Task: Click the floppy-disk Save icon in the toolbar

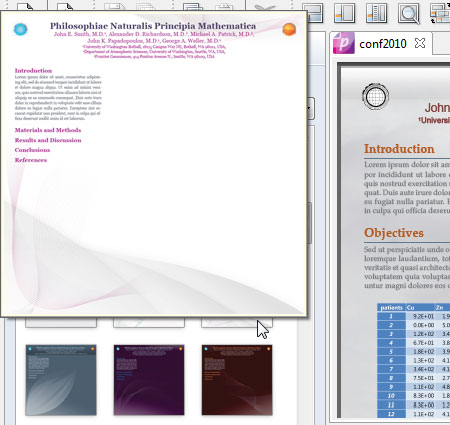Action: [114, 7]
